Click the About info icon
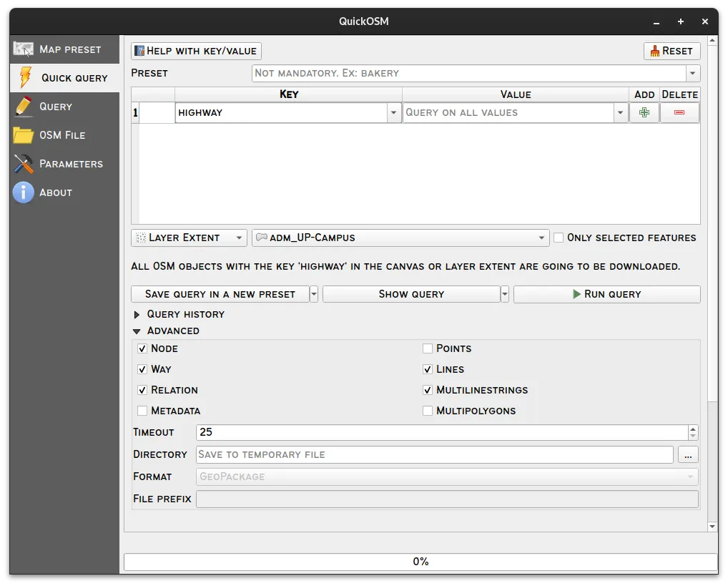Image resolution: width=728 pixels, height=586 pixels. coord(22,192)
